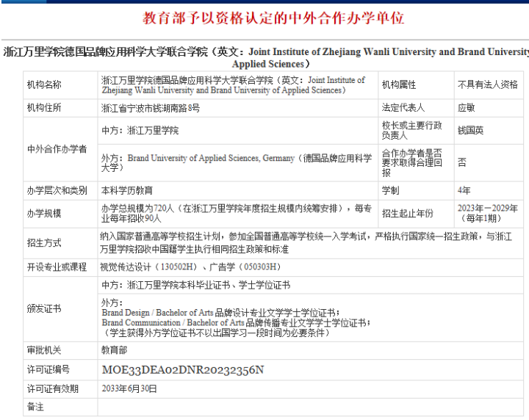Click the 许可证有效期 label
Screen dimensions: 529x420
click(x=53, y=389)
